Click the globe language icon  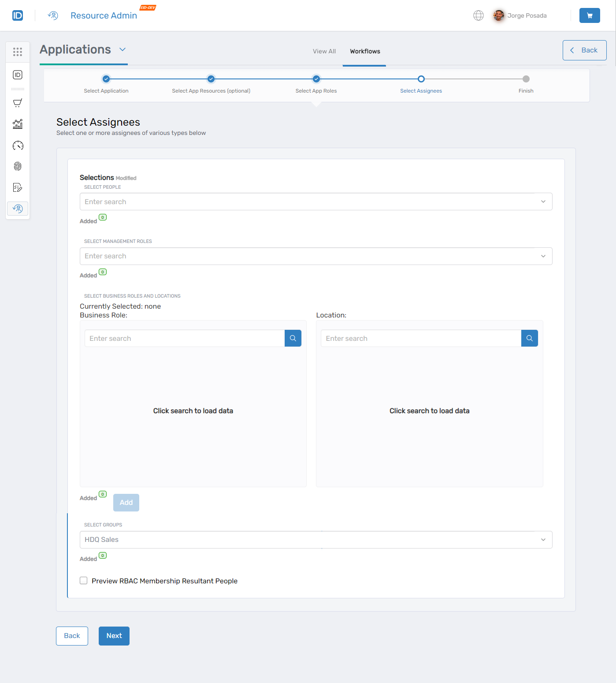(479, 15)
